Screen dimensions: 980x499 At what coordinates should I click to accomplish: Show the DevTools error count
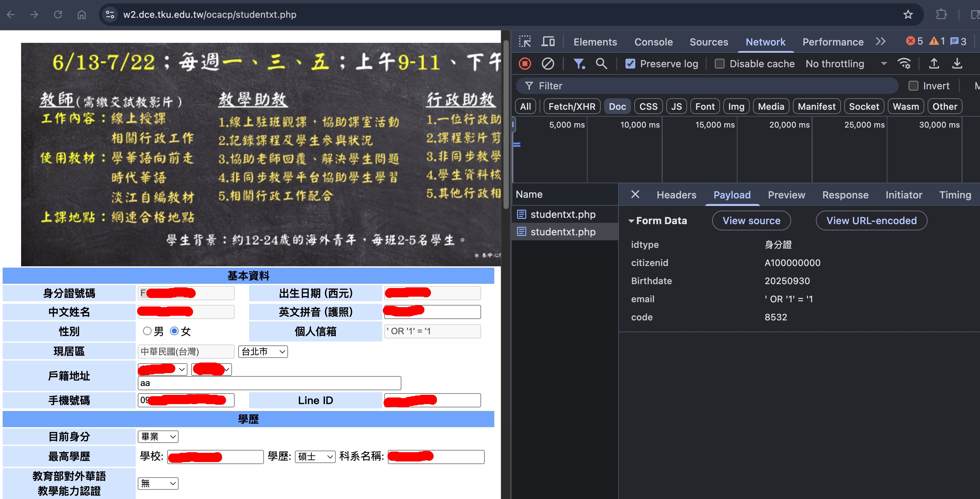coord(914,41)
